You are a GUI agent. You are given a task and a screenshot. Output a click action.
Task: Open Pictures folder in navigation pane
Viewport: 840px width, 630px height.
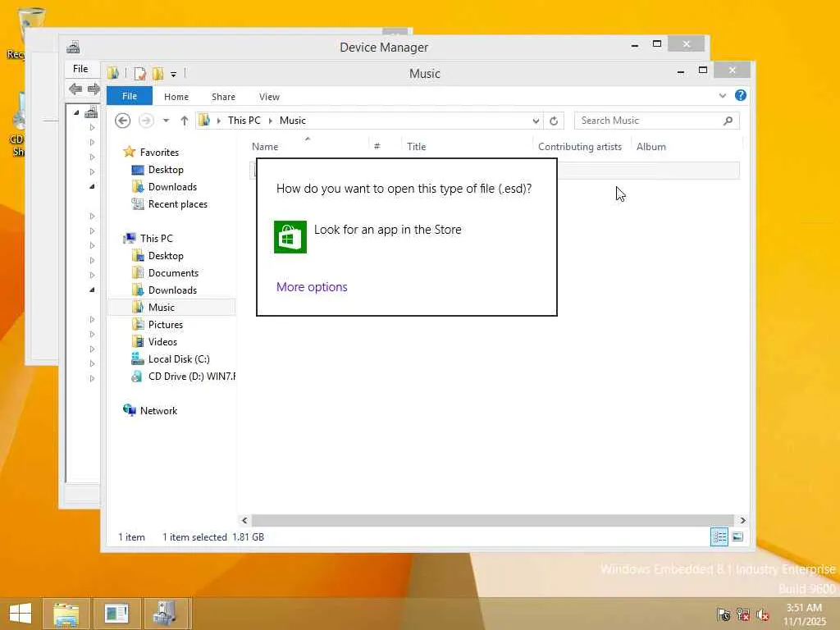point(166,325)
